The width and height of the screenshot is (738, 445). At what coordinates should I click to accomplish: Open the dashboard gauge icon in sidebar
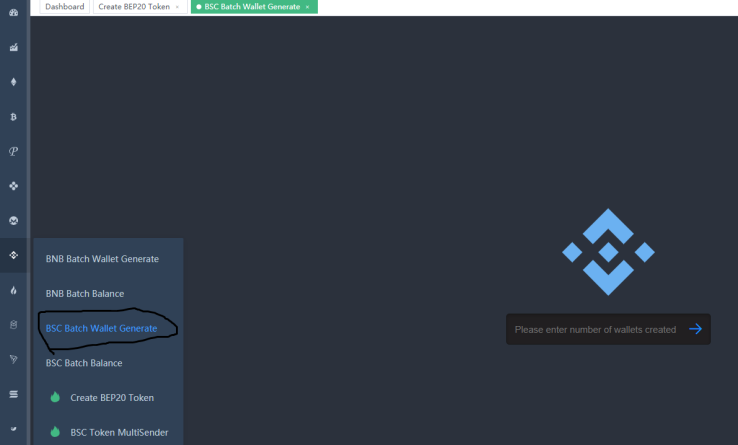point(14,12)
